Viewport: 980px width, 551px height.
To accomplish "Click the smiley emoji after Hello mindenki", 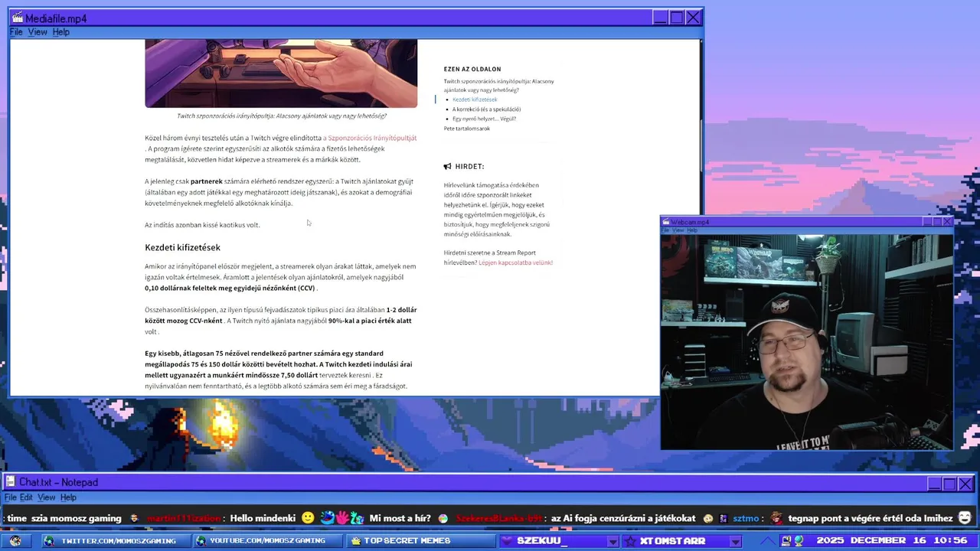I will point(308,518).
